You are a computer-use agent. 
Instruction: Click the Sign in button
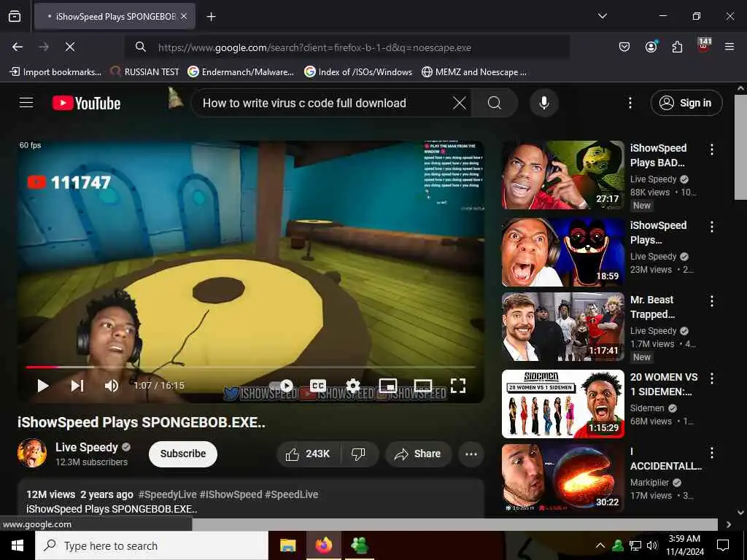(686, 103)
